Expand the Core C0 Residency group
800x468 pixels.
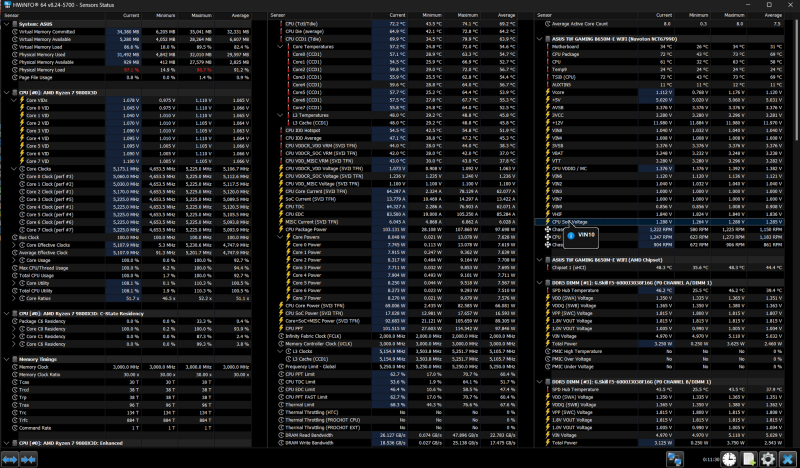[x=14, y=329]
